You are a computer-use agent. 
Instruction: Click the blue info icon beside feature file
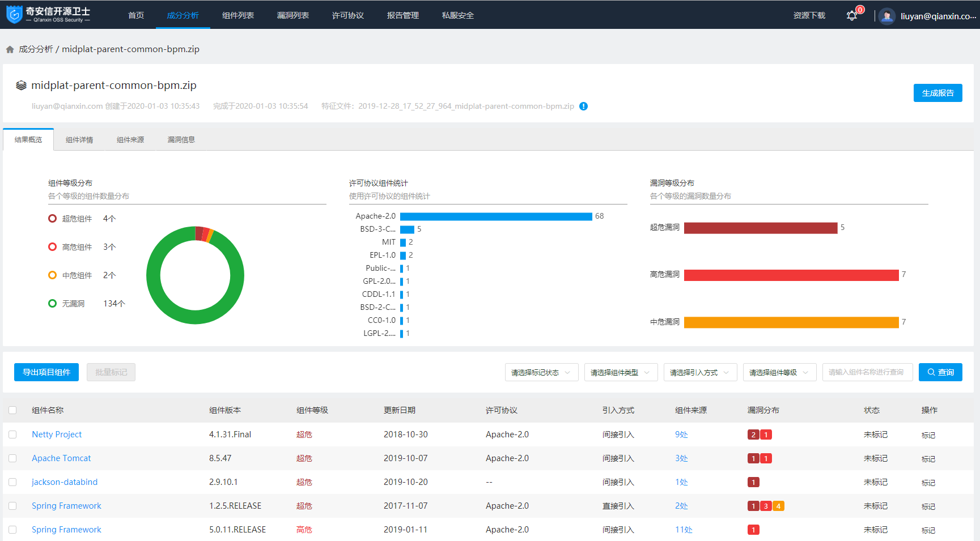pyautogui.click(x=583, y=107)
